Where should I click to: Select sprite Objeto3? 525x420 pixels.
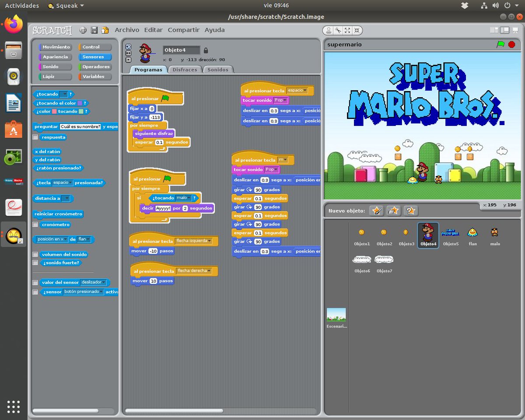tap(406, 235)
